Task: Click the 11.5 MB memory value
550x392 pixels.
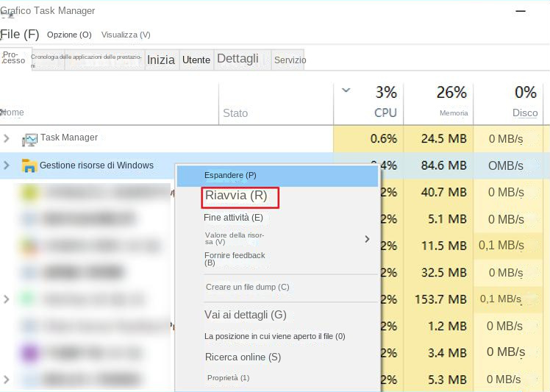Action: (443, 246)
